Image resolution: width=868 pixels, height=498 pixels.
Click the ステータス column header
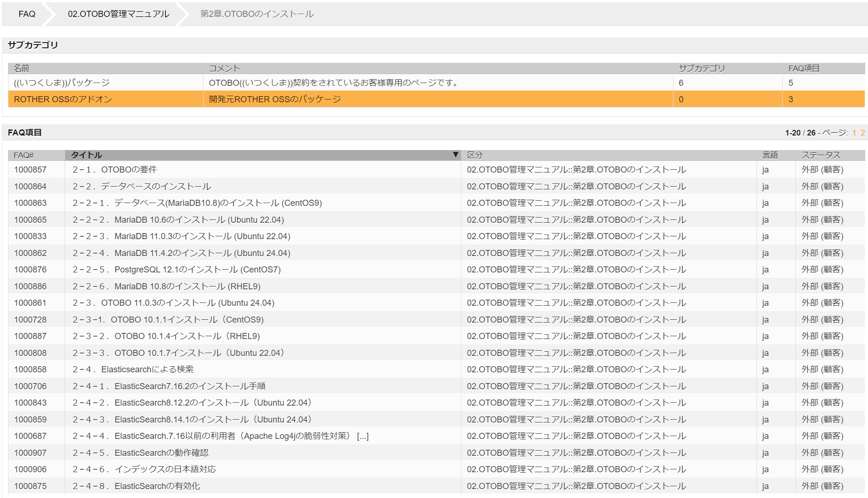coord(821,155)
